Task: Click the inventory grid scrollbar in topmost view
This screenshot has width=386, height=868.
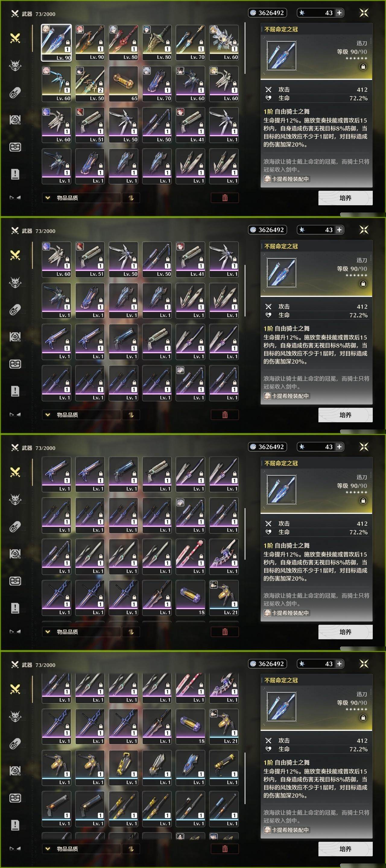Action: coord(245,48)
